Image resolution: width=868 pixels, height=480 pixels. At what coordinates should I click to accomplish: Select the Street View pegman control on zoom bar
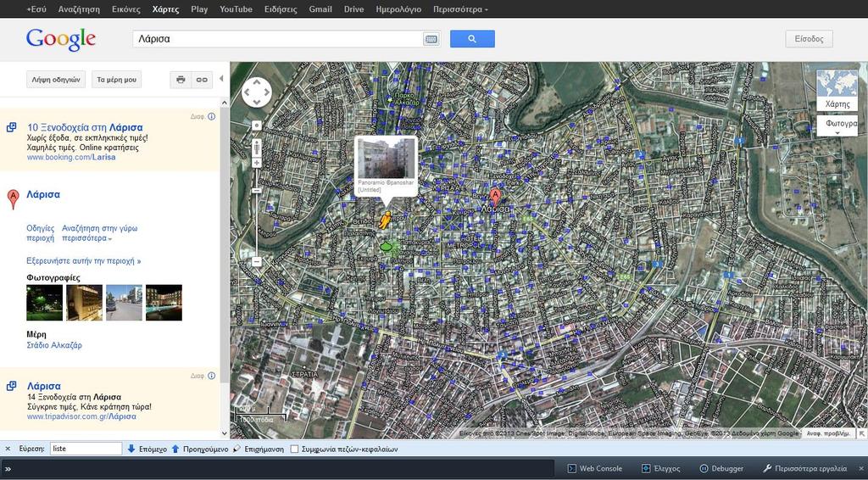257,148
